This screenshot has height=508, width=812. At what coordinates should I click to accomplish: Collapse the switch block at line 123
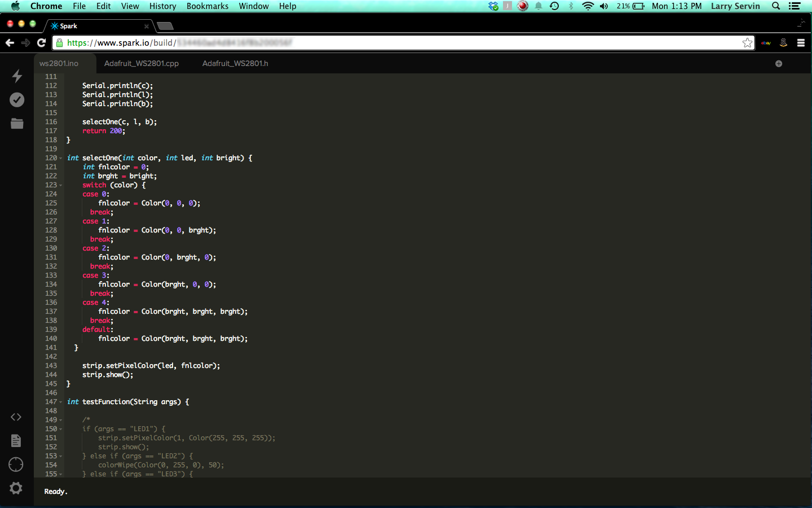61,185
